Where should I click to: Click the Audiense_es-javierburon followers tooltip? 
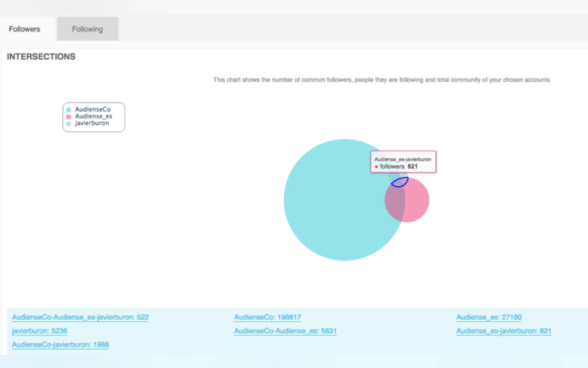point(403,162)
